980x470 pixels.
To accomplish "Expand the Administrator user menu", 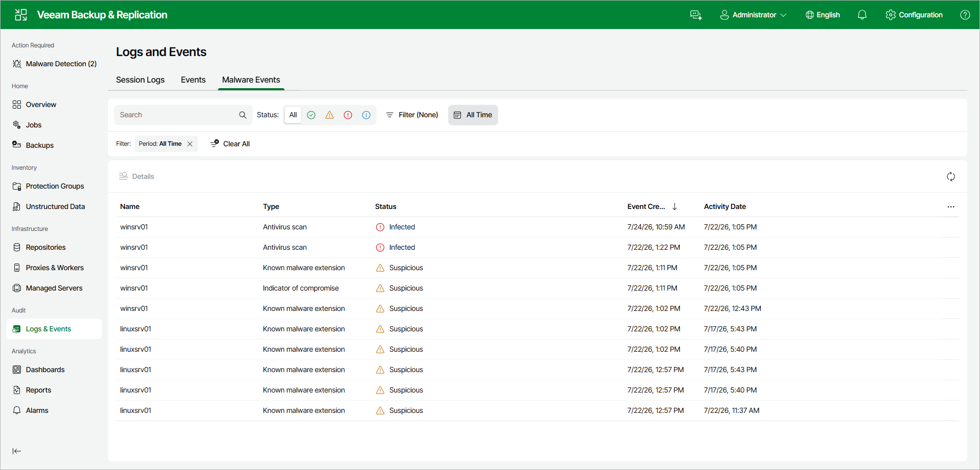I will coord(753,15).
